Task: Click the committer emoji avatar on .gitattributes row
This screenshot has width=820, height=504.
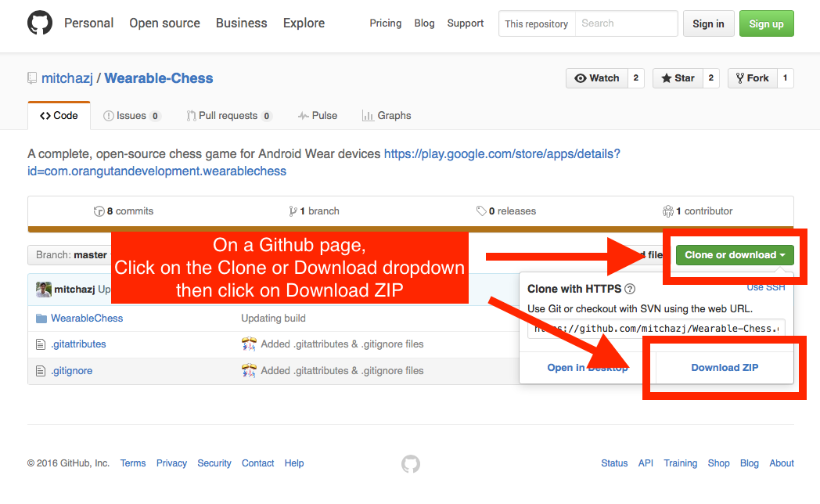Action: (249, 344)
